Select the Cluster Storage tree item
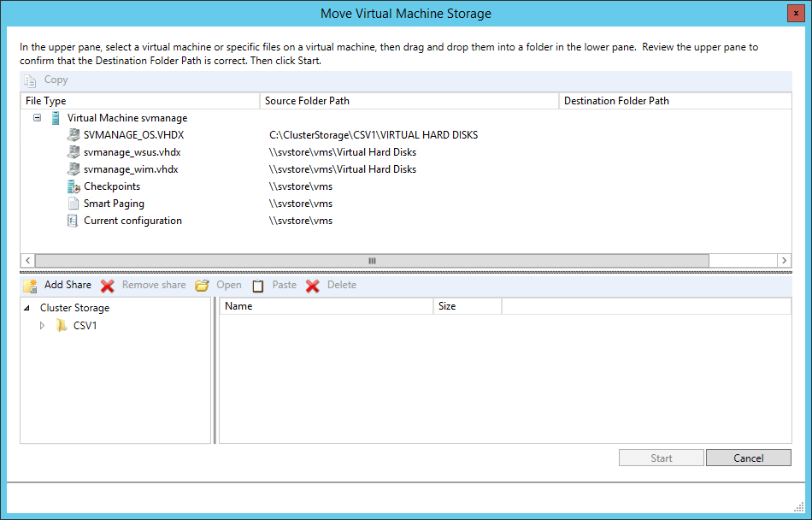Screen dimensions: 812x520 point(74,308)
